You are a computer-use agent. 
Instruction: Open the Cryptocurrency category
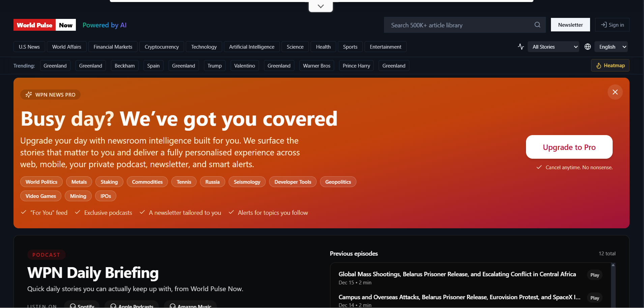click(162, 47)
